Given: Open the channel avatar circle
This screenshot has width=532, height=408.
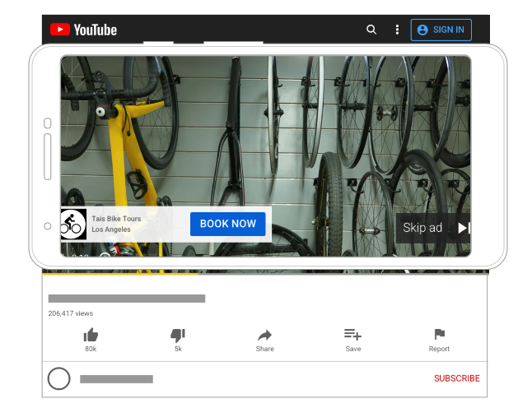Looking at the screenshot, I should click(x=59, y=378).
